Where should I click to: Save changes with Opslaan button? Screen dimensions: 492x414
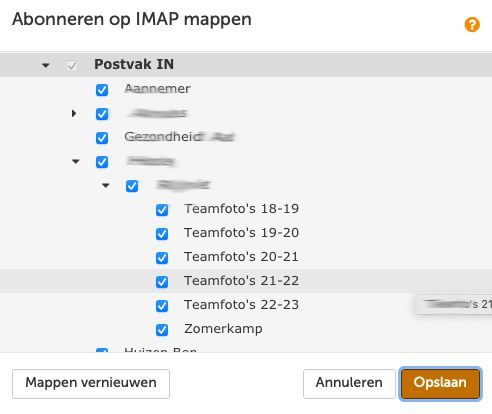(440, 383)
